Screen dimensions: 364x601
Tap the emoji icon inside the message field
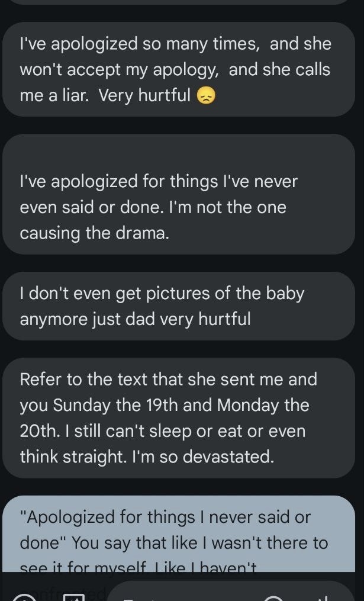274,598
